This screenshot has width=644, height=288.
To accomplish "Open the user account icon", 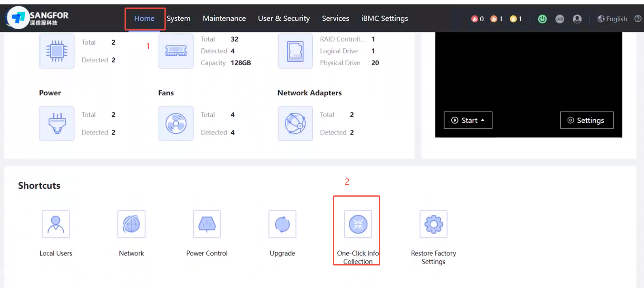I will point(577,19).
